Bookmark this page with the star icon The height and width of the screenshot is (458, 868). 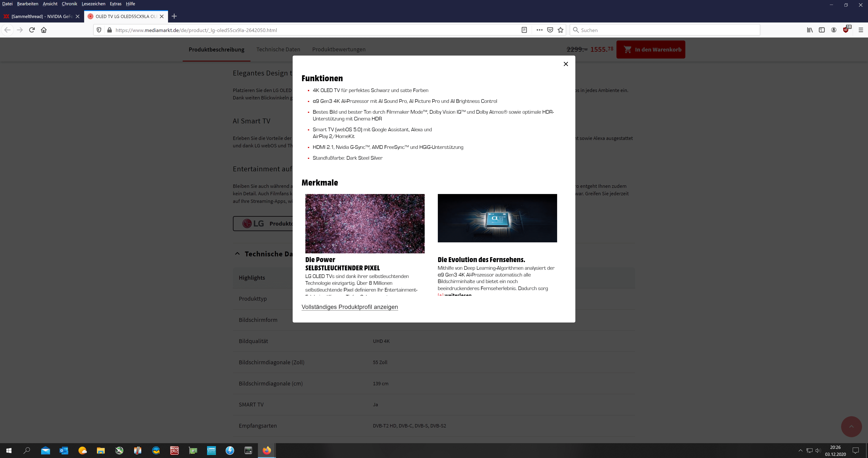point(560,30)
